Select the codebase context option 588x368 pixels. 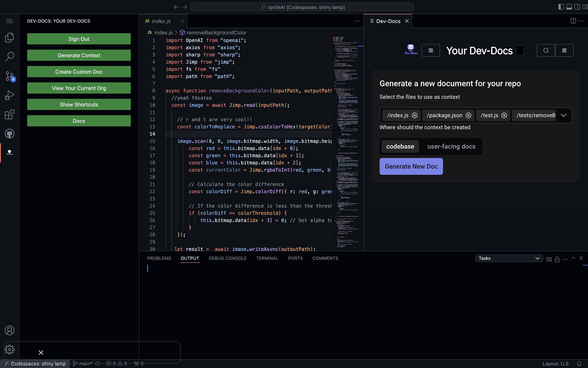tap(400, 147)
